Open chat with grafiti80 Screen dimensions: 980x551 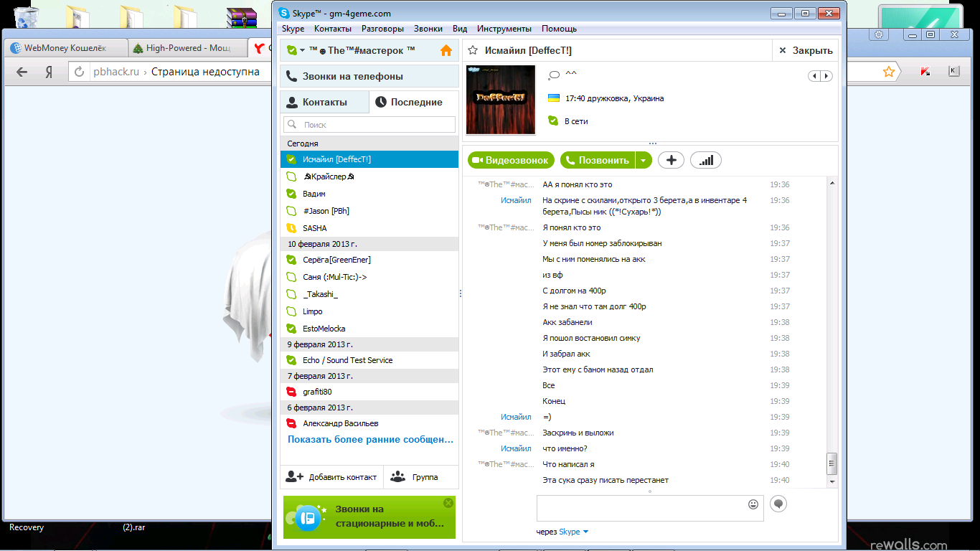pyautogui.click(x=369, y=392)
